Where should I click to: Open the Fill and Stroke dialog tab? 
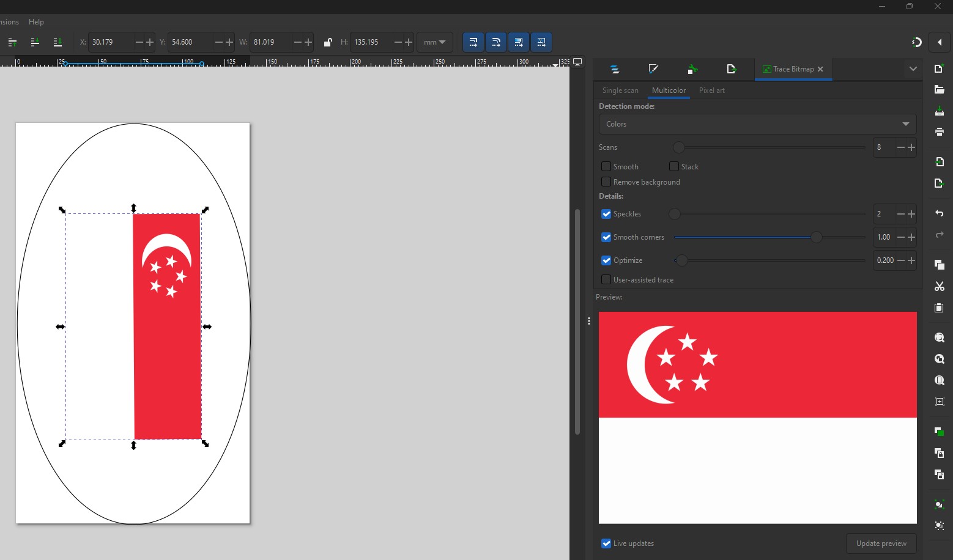653,69
